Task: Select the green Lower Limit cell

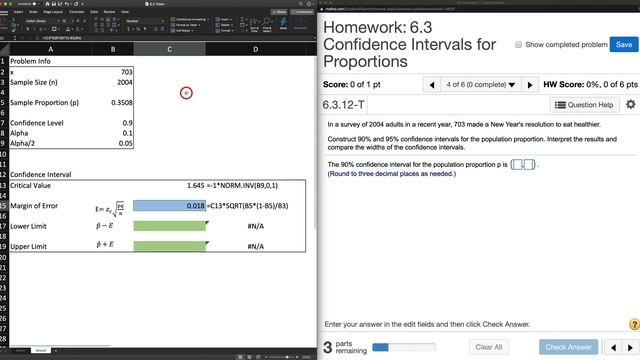Action: [169, 226]
